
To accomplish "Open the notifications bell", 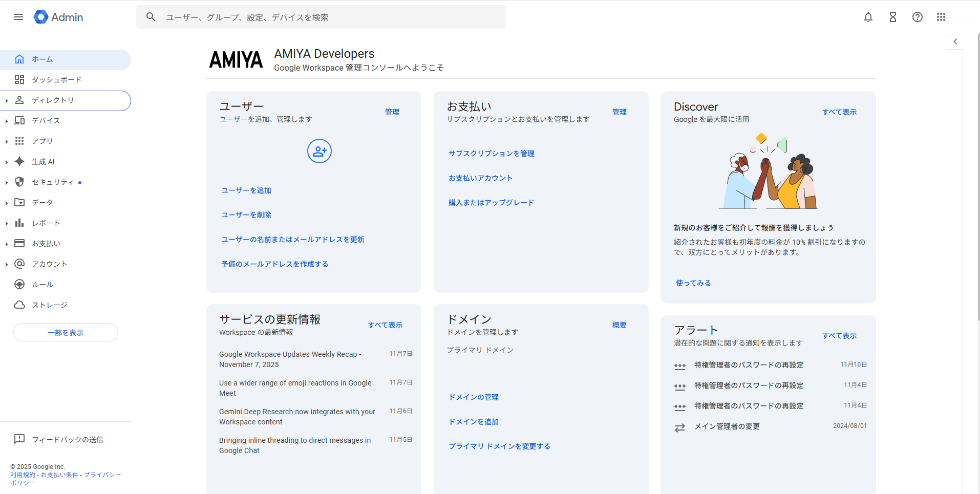I will pyautogui.click(x=868, y=17).
